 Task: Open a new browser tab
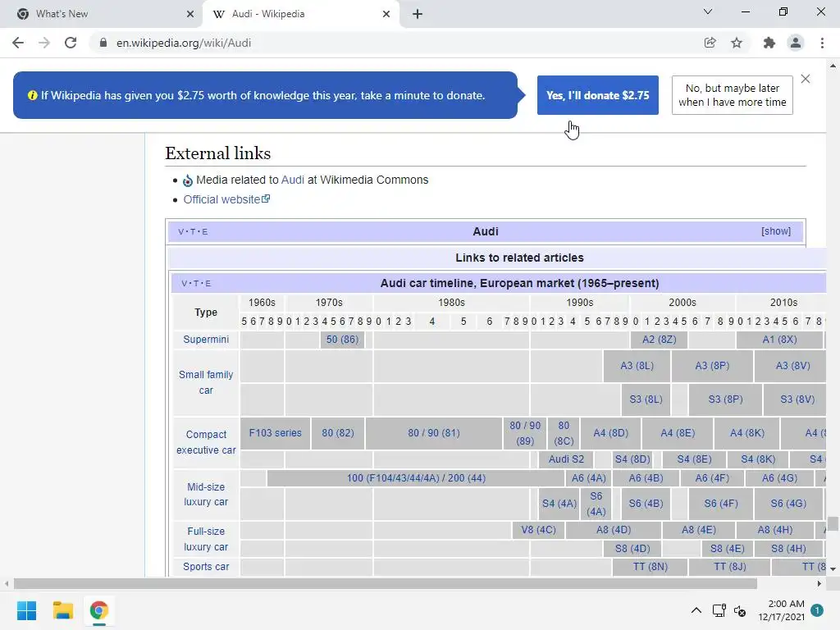pos(418,14)
